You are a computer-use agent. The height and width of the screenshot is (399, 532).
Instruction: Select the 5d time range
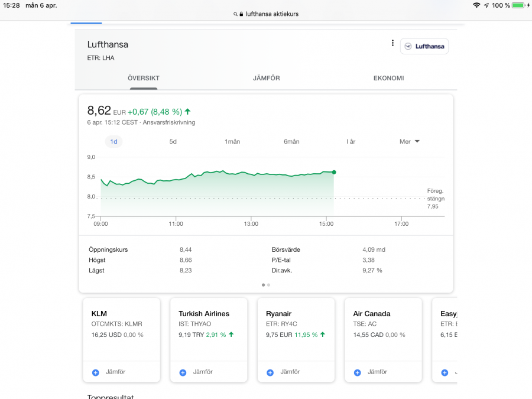coord(173,142)
